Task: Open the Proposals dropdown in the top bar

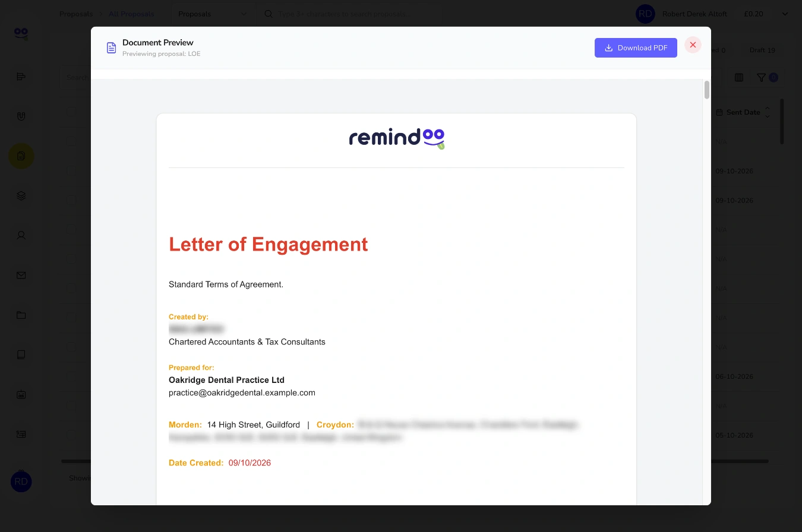Action: pos(213,14)
